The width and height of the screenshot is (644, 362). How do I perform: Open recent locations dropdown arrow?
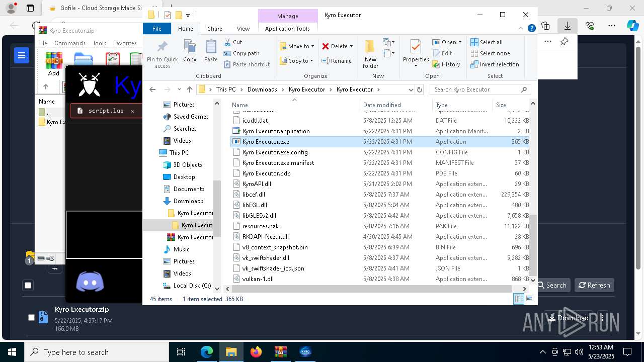[x=179, y=89]
